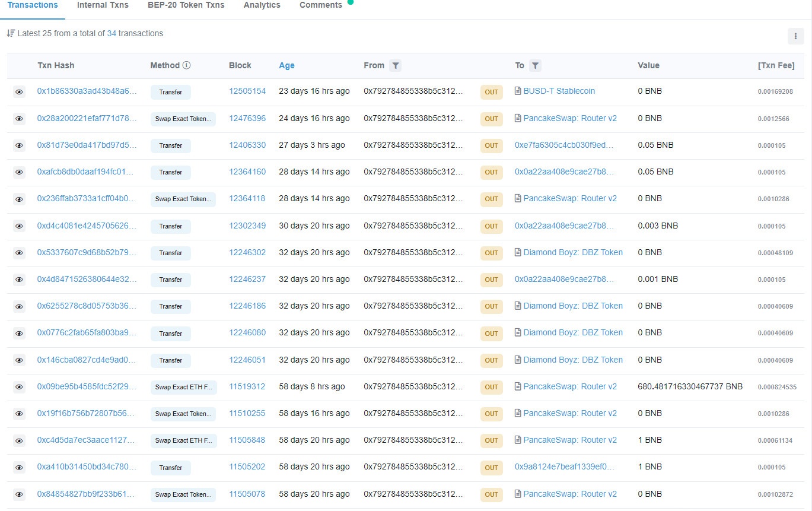812x511 pixels.
Task: Click the contract icon beside BUSD-T Stablecoin
Action: pos(517,91)
